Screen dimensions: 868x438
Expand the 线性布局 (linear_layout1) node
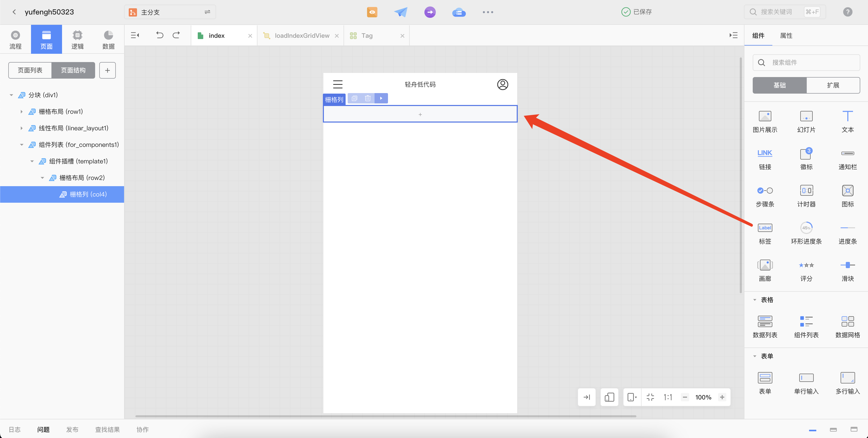[21, 128]
